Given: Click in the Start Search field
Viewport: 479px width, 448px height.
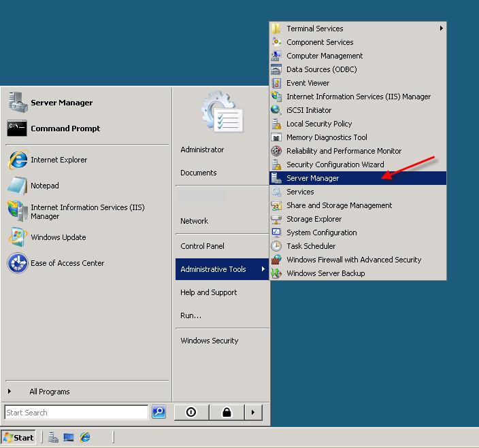Looking at the screenshot, I should 76,412.
